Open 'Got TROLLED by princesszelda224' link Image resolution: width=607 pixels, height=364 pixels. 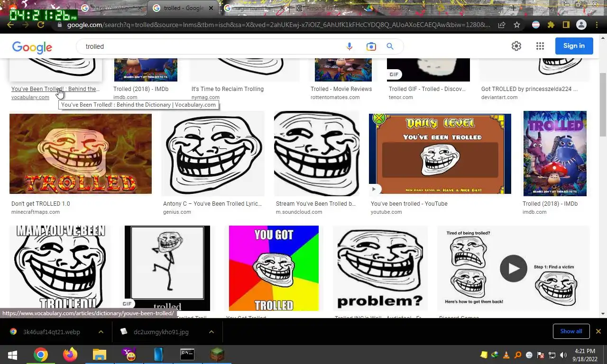coord(529,89)
